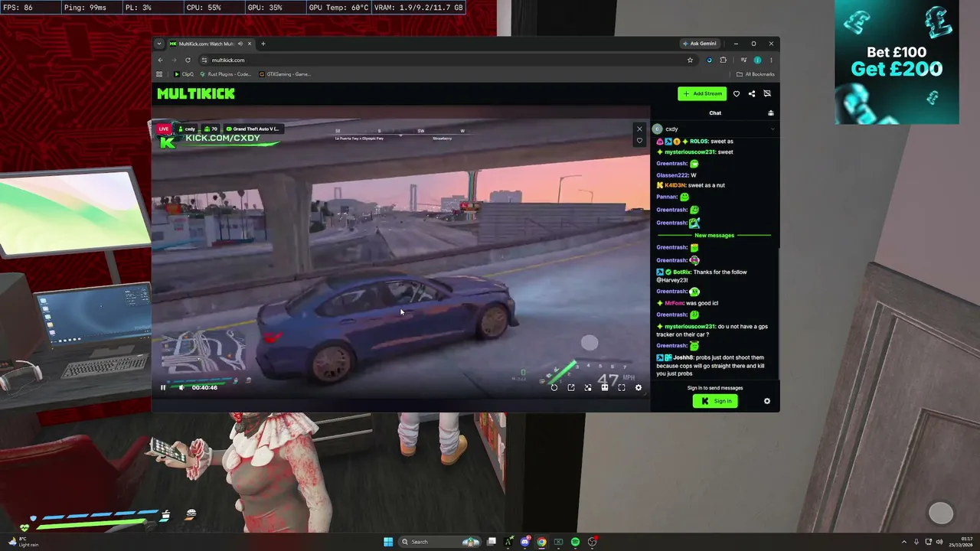
Task: Open Chrome extensions puzzle icon
Action: pyautogui.click(x=724, y=60)
